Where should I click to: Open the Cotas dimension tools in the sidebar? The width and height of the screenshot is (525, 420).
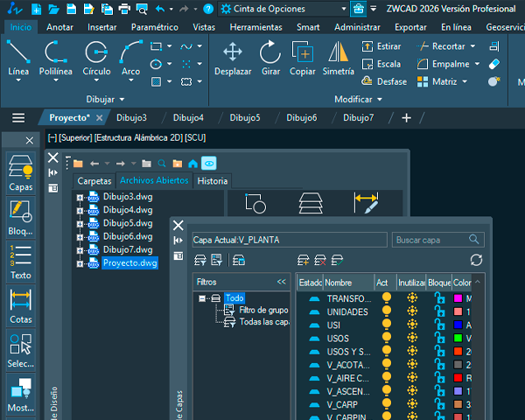pos(20,305)
